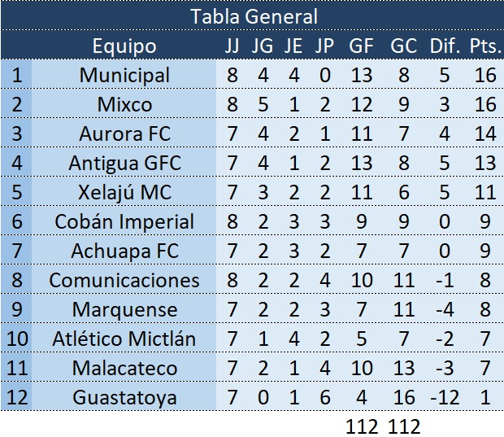Image resolution: width=504 pixels, height=437 pixels.
Task: Click the Antigua GFC cell
Action: point(124,163)
